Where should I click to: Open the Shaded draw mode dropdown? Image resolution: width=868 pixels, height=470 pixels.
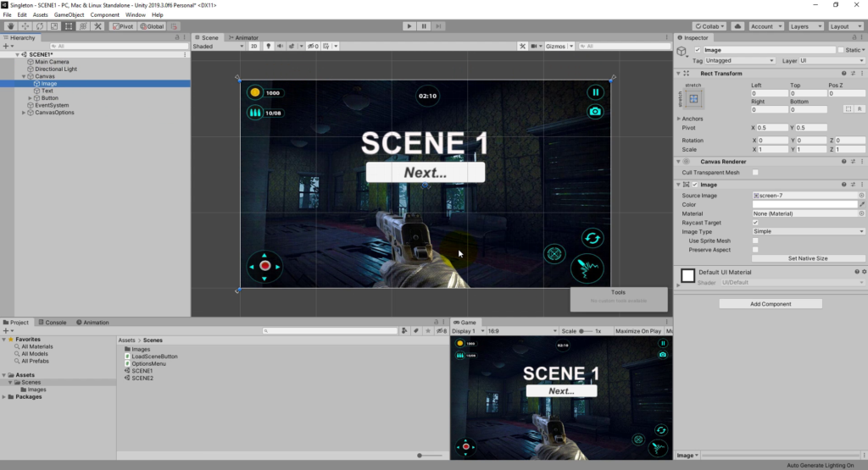pyautogui.click(x=218, y=46)
